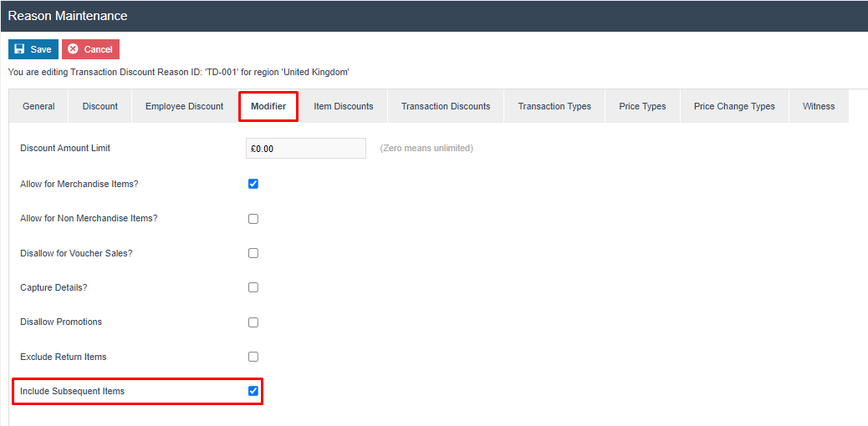Click the 'Exclude Return Items' label
The width and height of the screenshot is (868, 426).
point(63,357)
